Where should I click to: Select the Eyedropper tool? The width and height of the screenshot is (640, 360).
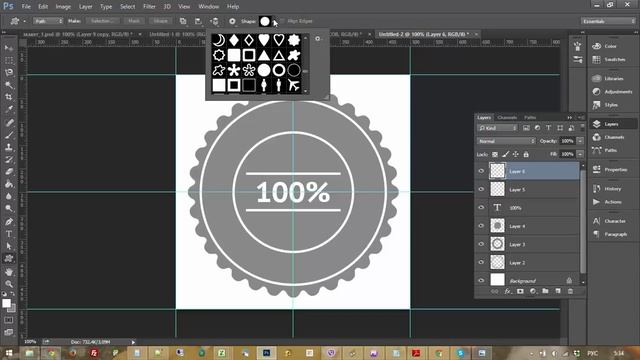pyautogui.click(x=9, y=109)
